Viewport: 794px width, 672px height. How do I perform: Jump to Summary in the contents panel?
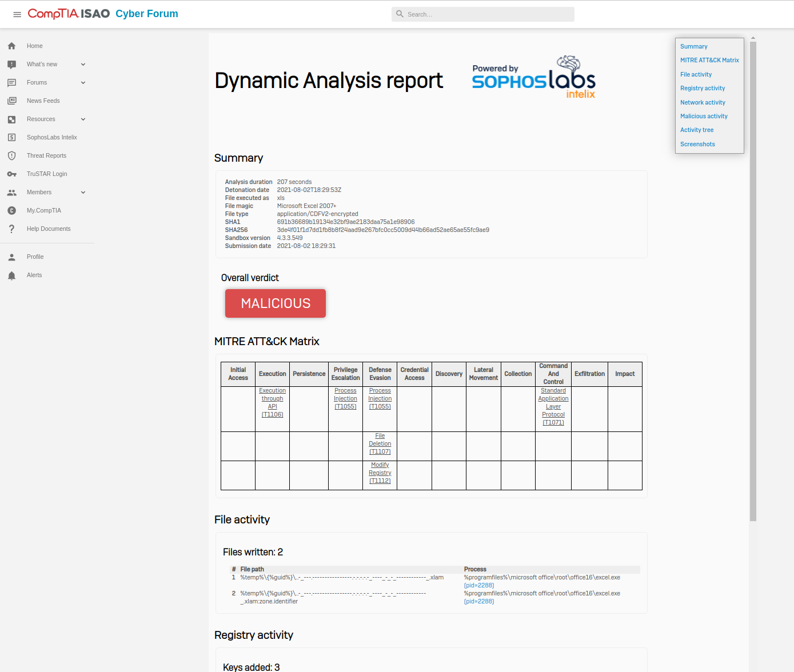click(693, 46)
